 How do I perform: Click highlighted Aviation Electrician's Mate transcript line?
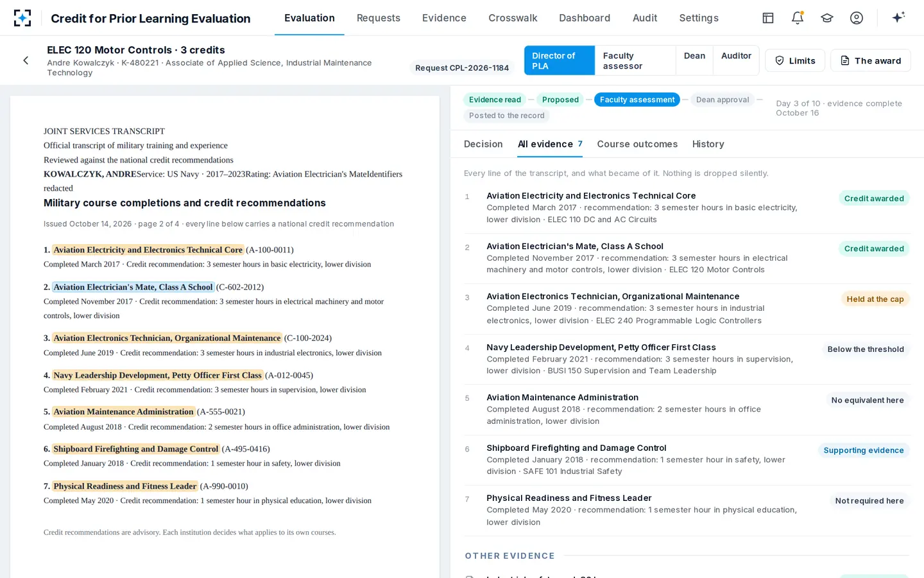coord(133,287)
